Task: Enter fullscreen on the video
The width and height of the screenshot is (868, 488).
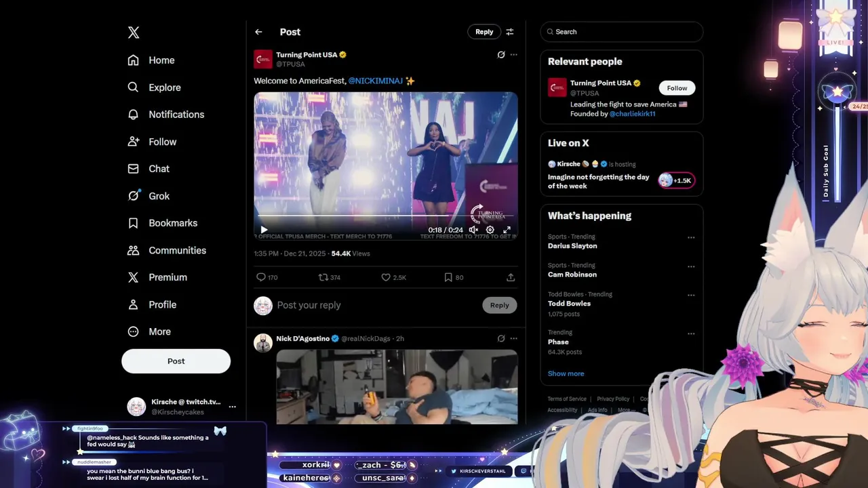Action: [x=507, y=230]
